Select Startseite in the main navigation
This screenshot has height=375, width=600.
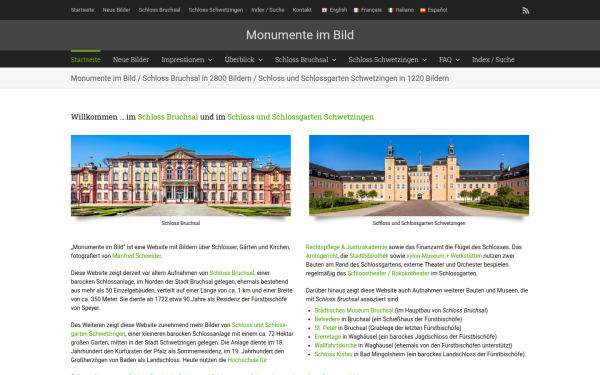tap(85, 59)
